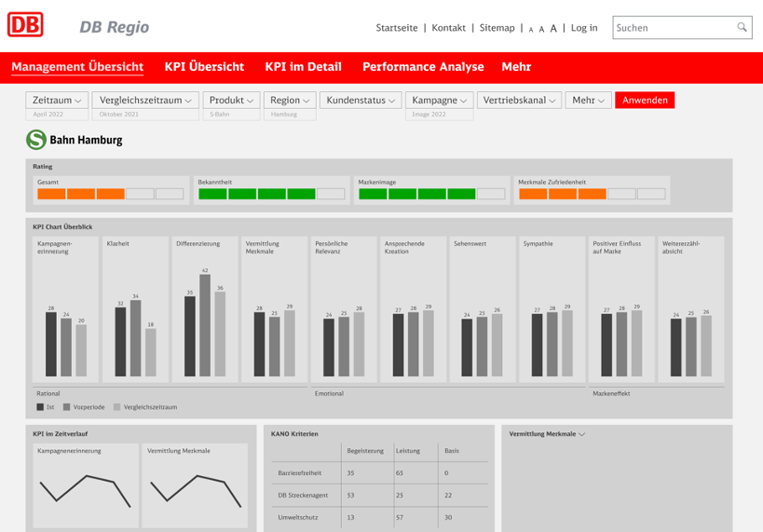Select the DB Streckenagent table row
Screen dimensions: 763x532
coord(379,496)
